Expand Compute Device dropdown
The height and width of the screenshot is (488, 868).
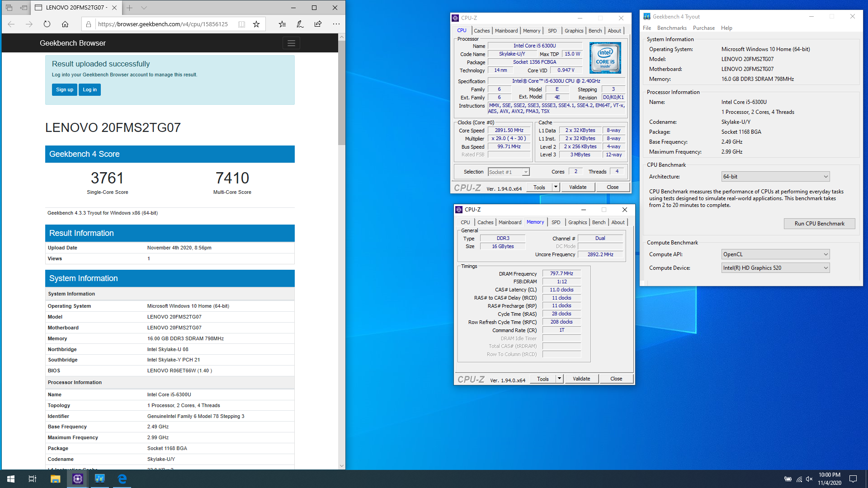(776, 268)
